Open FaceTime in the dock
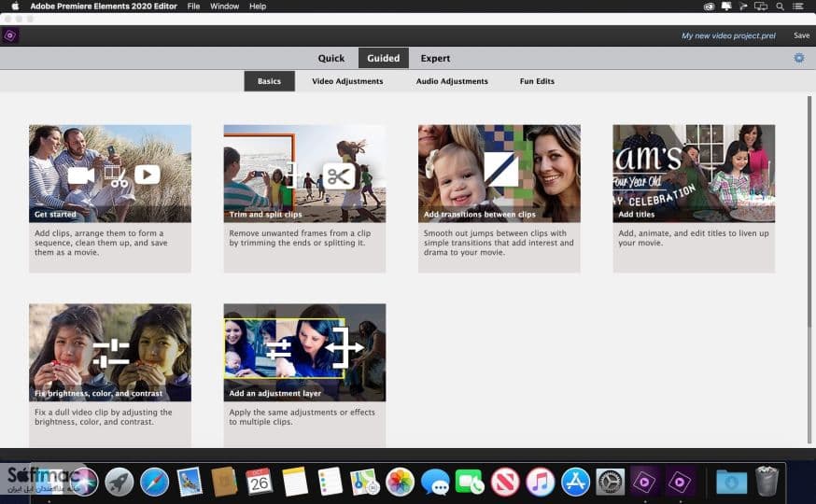This screenshot has height=504, width=816. tap(470, 482)
